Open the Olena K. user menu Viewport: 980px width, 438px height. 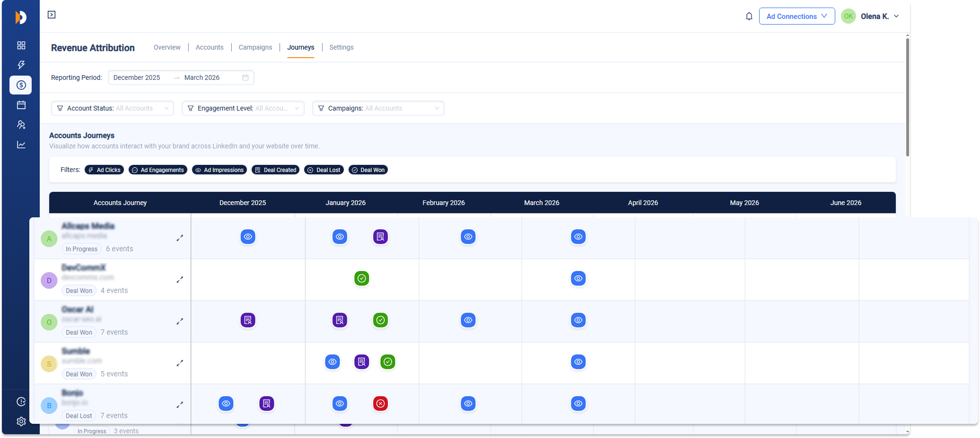point(879,17)
